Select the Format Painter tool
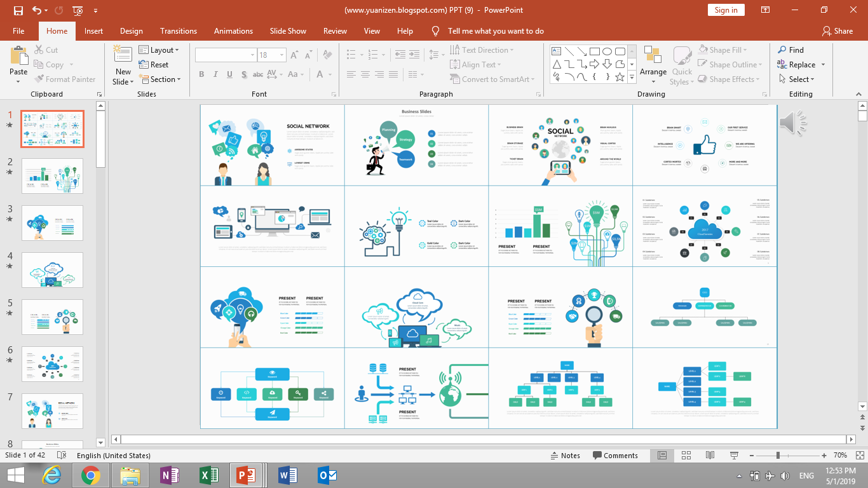The width and height of the screenshot is (868, 488). (64, 79)
